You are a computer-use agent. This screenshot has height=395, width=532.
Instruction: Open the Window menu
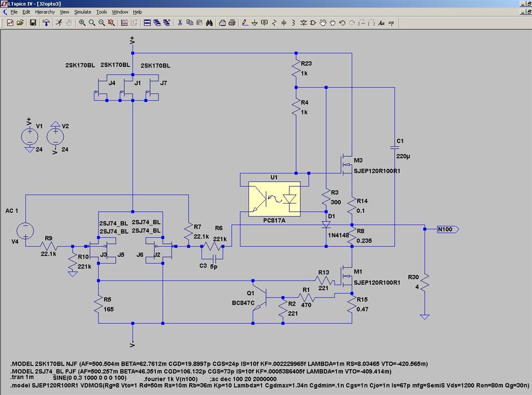tap(120, 12)
